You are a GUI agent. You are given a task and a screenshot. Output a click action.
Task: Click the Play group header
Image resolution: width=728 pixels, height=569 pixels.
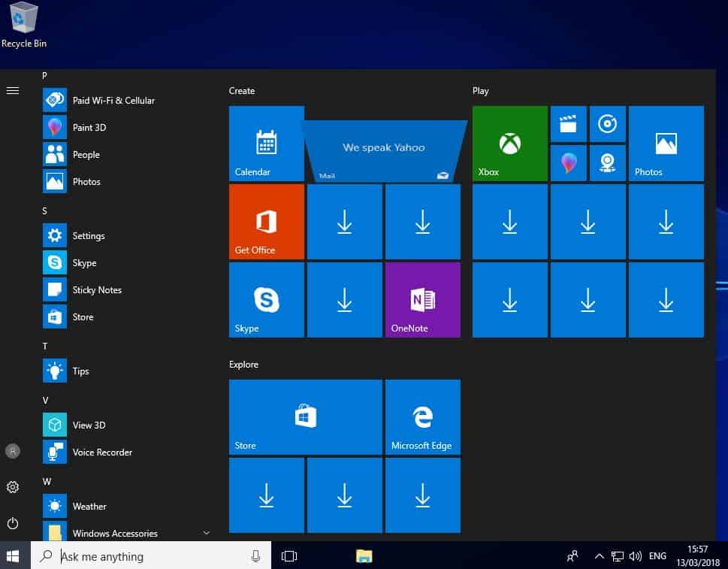click(x=481, y=91)
